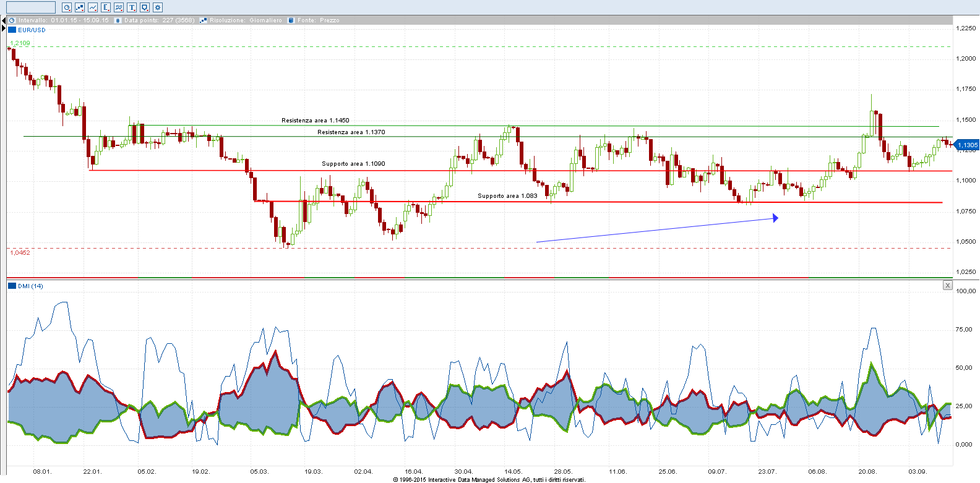The width and height of the screenshot is (980, 483).
Task: Select the text 'T' annotation tool
Action: 132,7
